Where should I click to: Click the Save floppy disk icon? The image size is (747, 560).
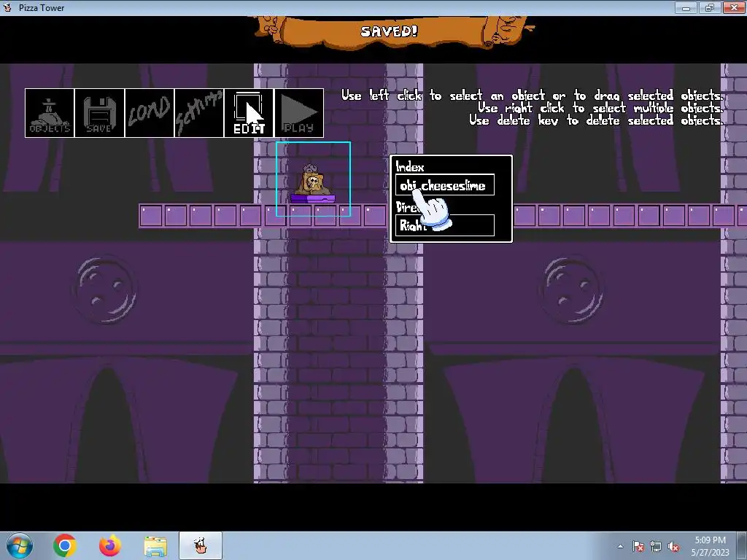(x=99, y=113)
